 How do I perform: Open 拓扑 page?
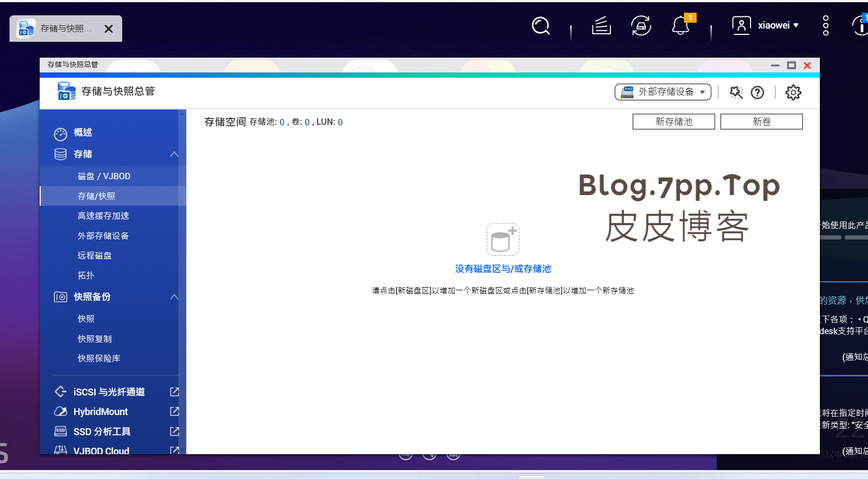pos(86,275)
